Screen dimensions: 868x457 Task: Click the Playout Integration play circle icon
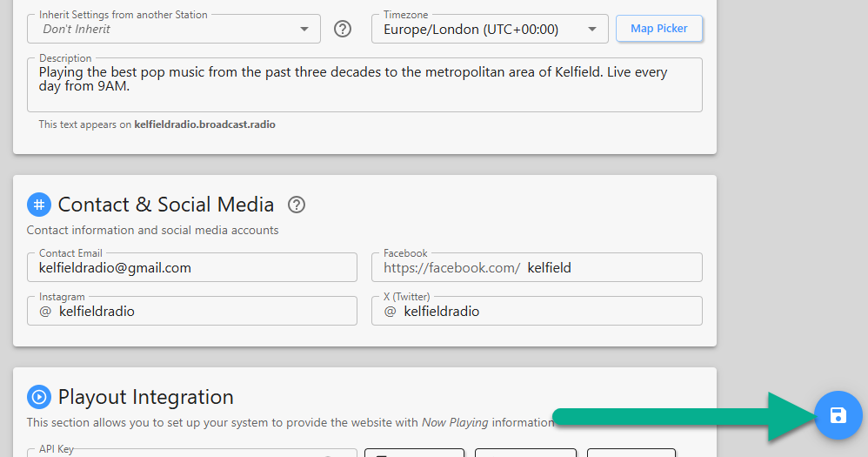pyautogui.click(x=39, y=397)
